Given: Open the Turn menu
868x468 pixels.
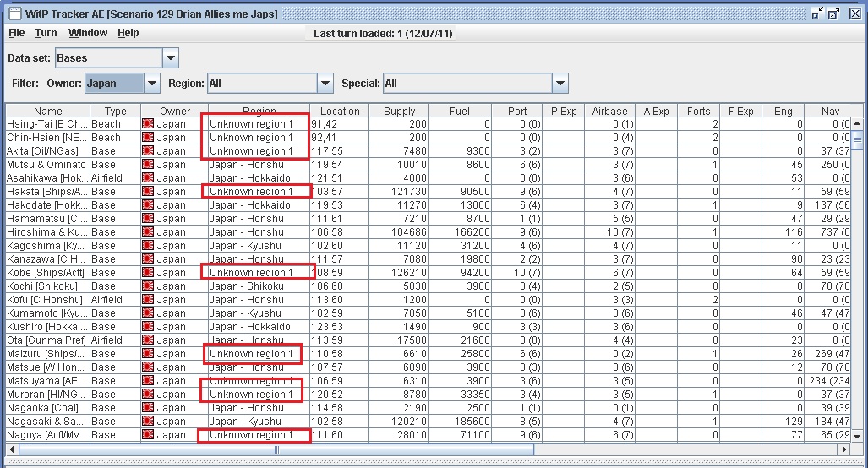Looking at the screenshot, I should (x=46, y=33).
